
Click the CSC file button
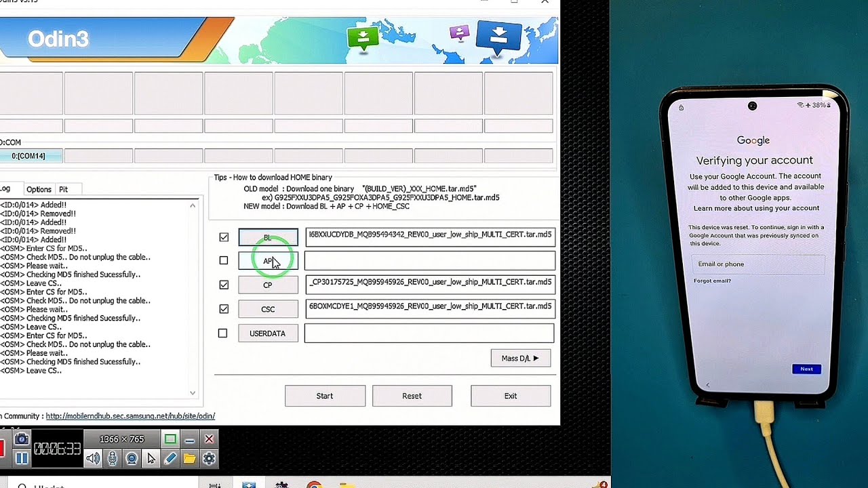(268, 308)
